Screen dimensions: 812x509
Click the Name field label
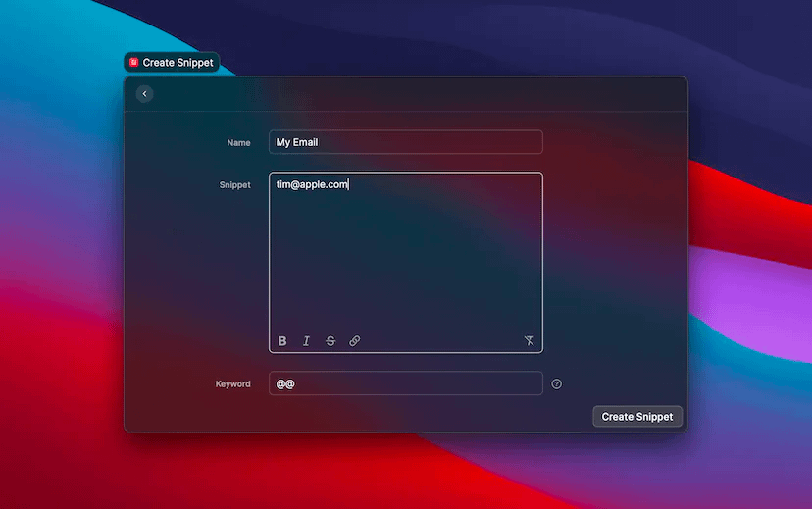[238, 143]
